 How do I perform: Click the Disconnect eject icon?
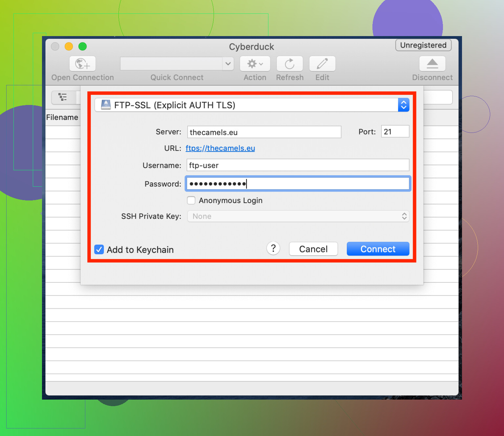432,64
